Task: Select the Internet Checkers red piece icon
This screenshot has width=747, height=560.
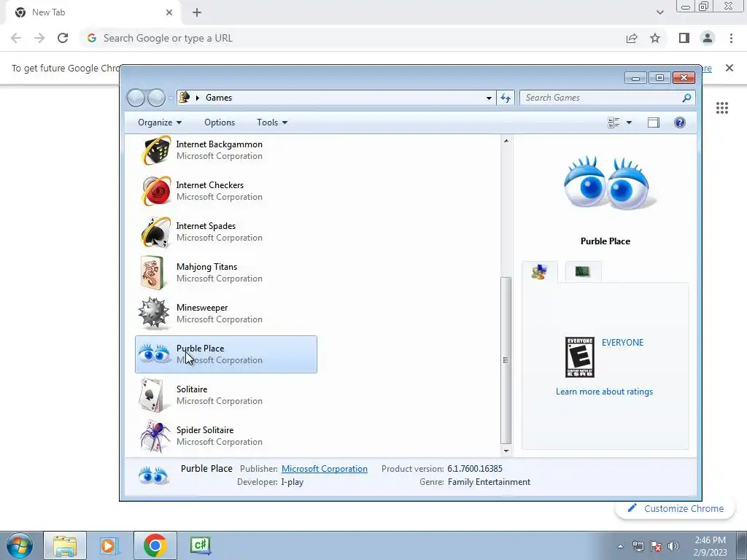Action: coord(156,191)
